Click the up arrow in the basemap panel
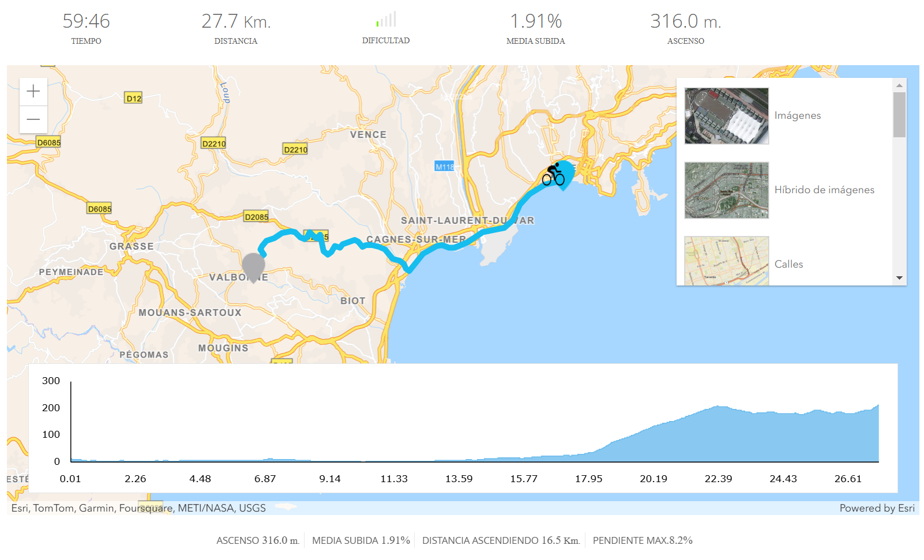The width and height of the screenshot is (924, 560). [900, 84]
